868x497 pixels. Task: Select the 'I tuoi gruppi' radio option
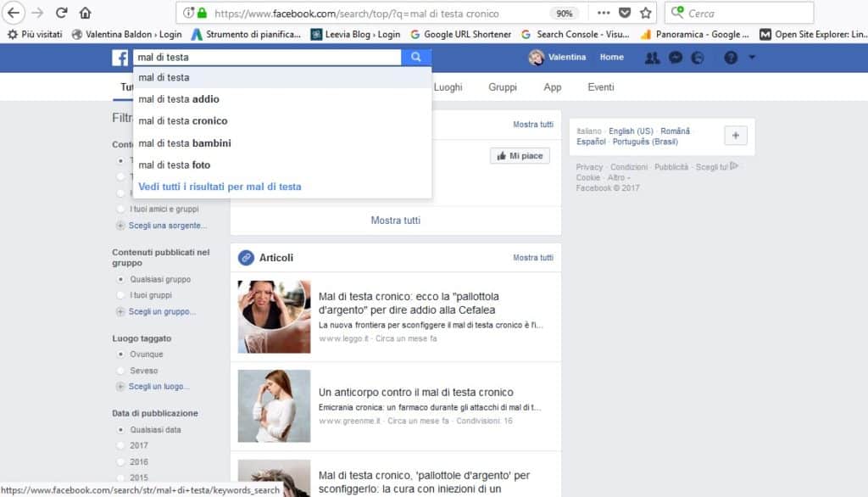[x=120, y=295]
